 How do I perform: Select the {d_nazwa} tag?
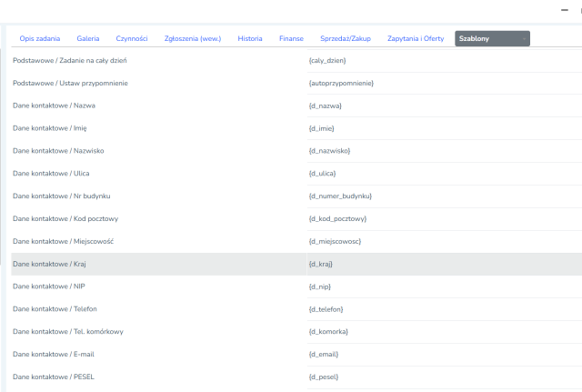coord(326,106)
